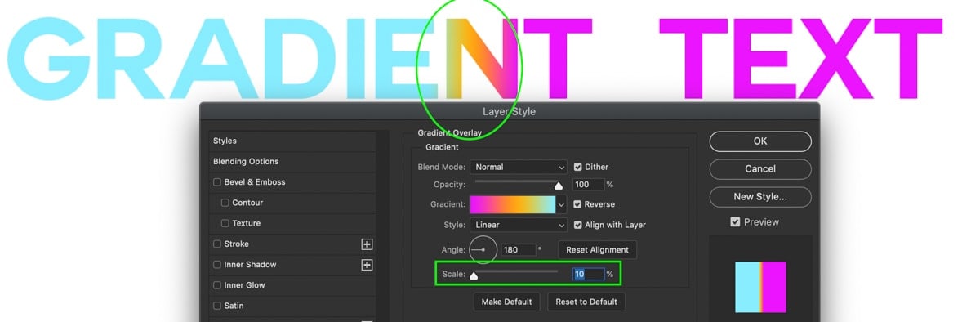Select Blending Options in the list

tap(246, 162)
